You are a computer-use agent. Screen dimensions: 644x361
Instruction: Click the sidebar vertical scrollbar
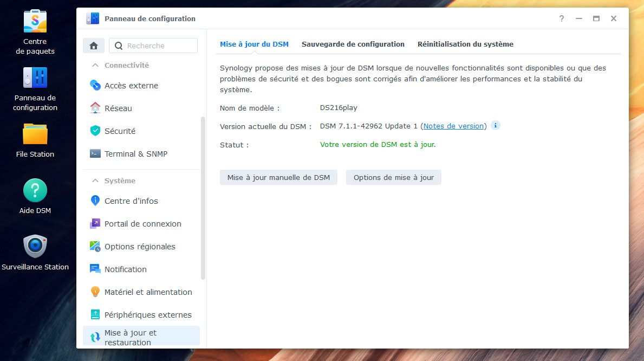click(203, 198)
